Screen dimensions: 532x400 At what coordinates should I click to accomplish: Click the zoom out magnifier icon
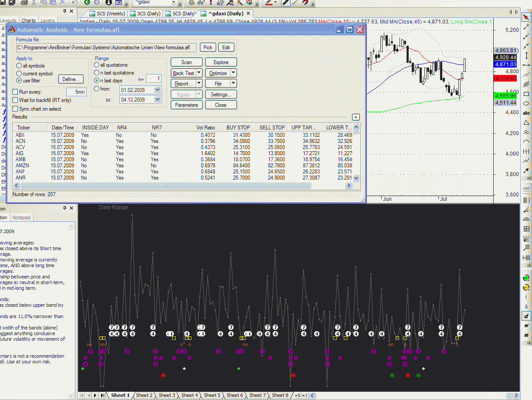click(x=526, y=287)
